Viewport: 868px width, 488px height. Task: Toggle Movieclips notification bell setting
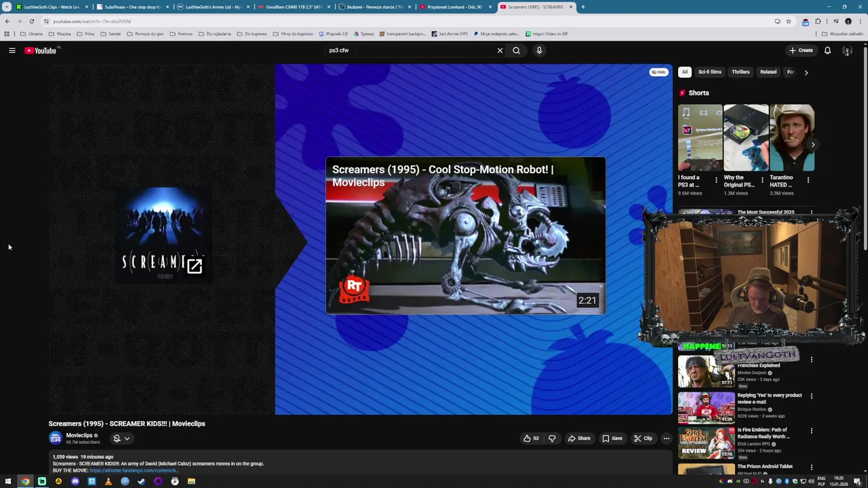(x=121, y=439)
